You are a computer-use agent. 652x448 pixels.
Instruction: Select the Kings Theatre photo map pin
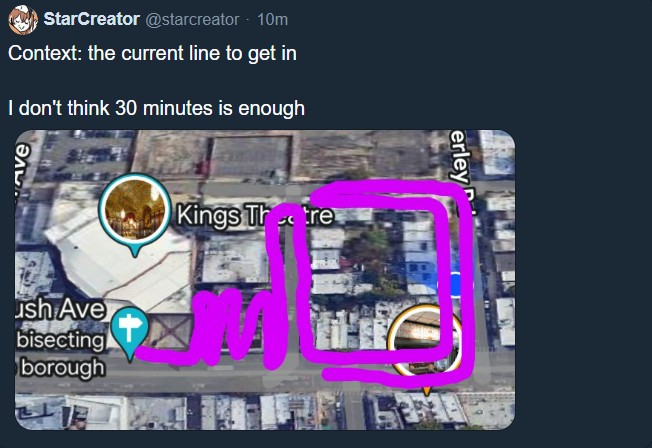[x=135, y=214]
